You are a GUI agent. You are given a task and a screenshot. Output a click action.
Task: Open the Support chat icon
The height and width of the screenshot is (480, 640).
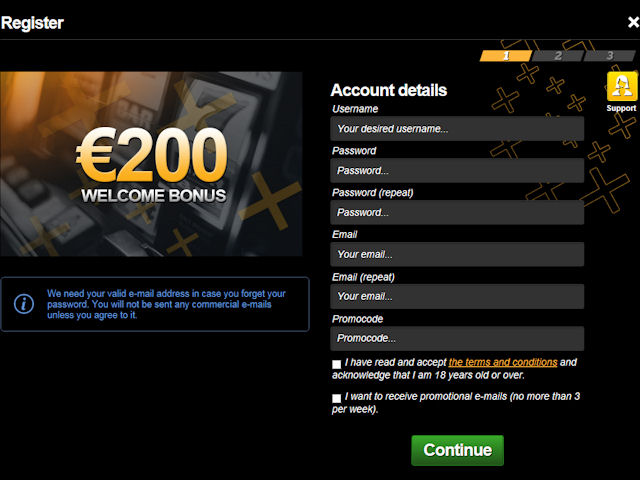622,87
